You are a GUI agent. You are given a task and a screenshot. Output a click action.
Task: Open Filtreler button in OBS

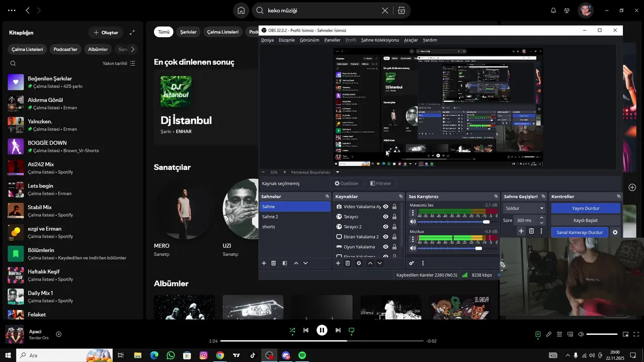click(x=380, y=184)
